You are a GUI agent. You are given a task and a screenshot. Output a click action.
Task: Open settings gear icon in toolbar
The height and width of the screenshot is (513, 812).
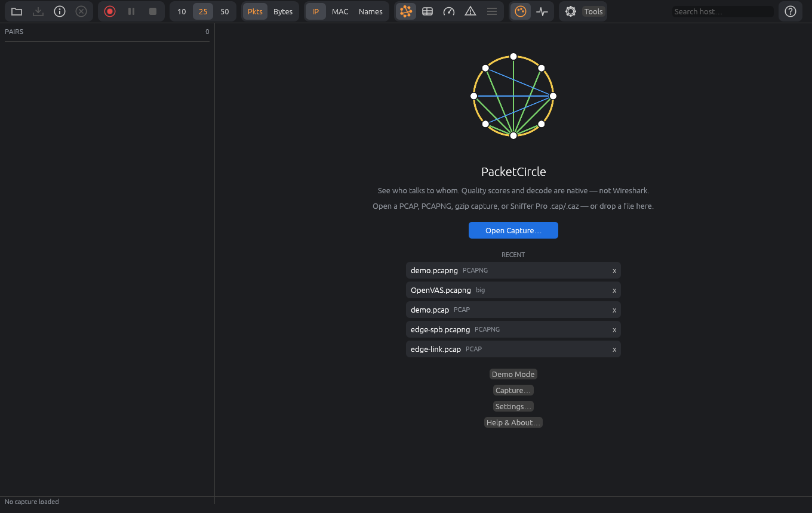click(571, 11)
